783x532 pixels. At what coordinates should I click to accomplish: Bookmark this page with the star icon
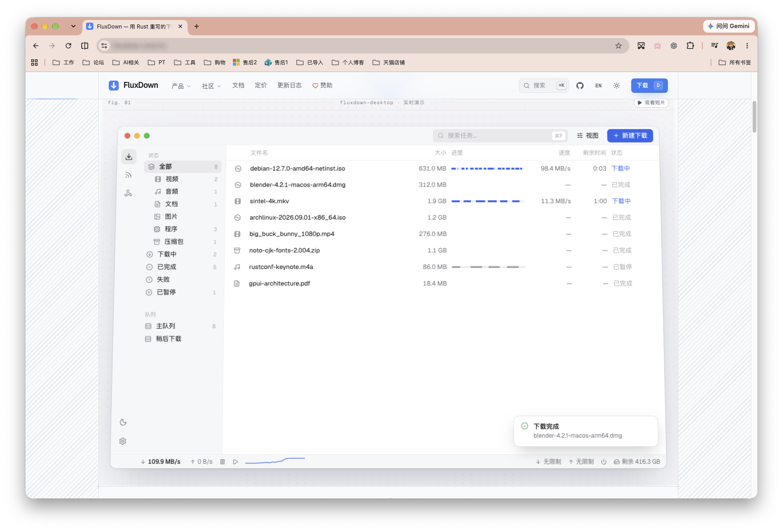618,46
